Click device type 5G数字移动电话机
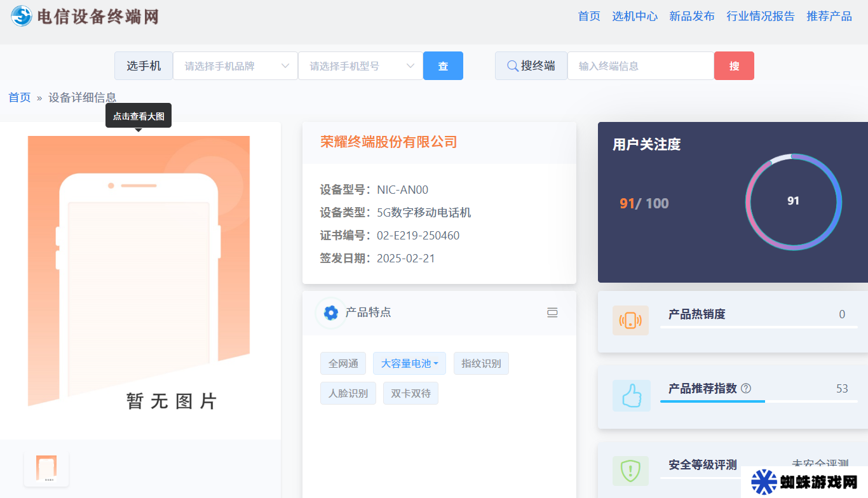Image resolution: width=868 pixels, height=498 pixels. coord(424,213)
